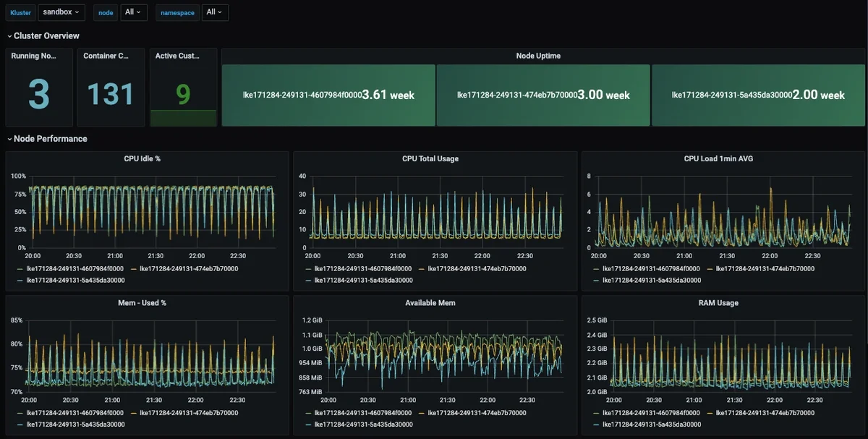Screen dimensions: 868x439
Task: Click the 1.2 GiB axis label in Available Mem
Action: tap(312, 320)
